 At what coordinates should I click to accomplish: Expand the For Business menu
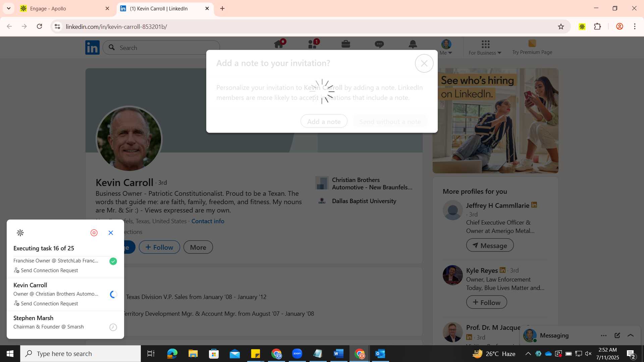coord(485,48)
